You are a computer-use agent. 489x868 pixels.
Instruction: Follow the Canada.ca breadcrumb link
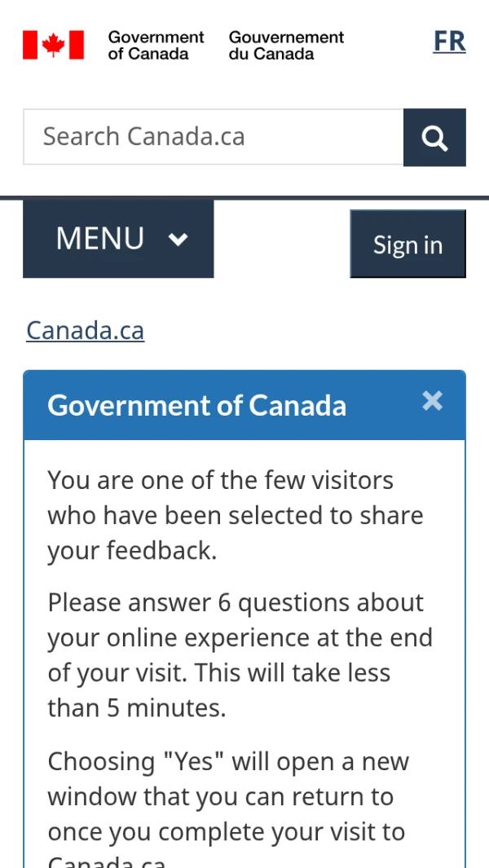pyautogui.click(x=85, y=330)
